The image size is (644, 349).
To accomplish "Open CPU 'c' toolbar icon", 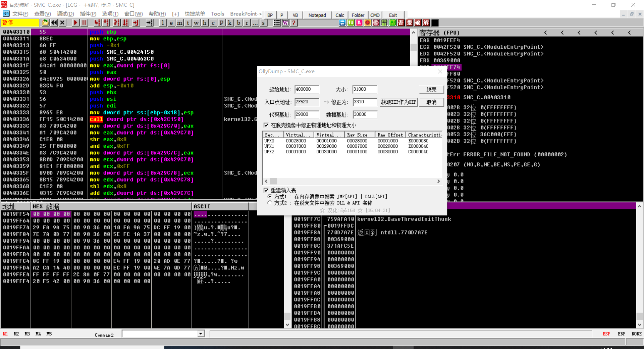I will [x=213, y=23].
